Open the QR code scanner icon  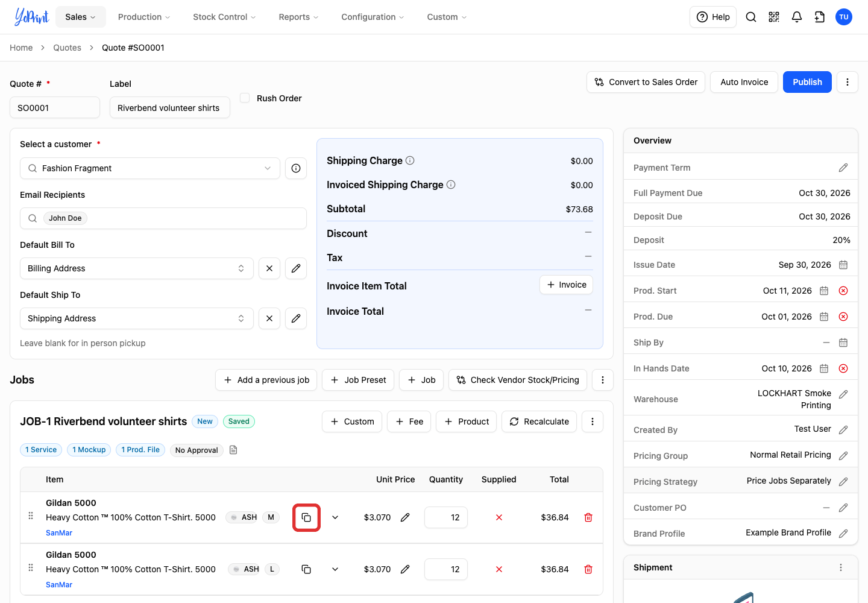coord(774,17)
